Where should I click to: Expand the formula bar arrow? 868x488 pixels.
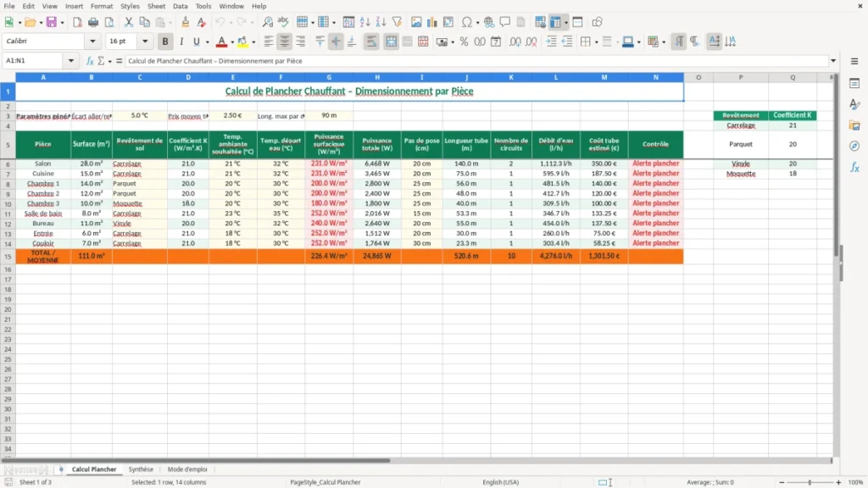[x=832, y=61]
